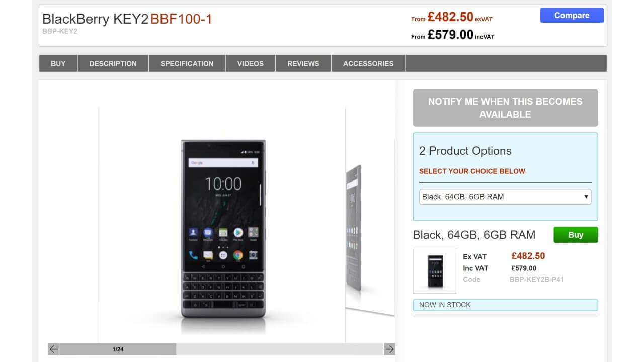Click the previous image left arrow
Image resolution: width=644 pixels, height=362 pixels.
54,349
